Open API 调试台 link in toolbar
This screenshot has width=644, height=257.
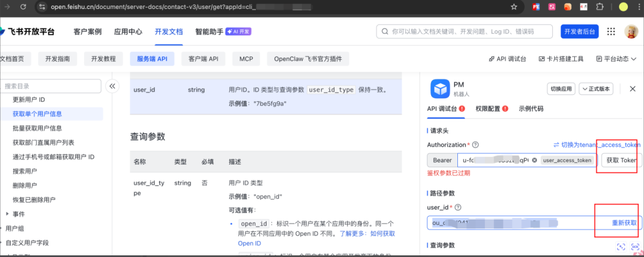click(x=507, y=58)
